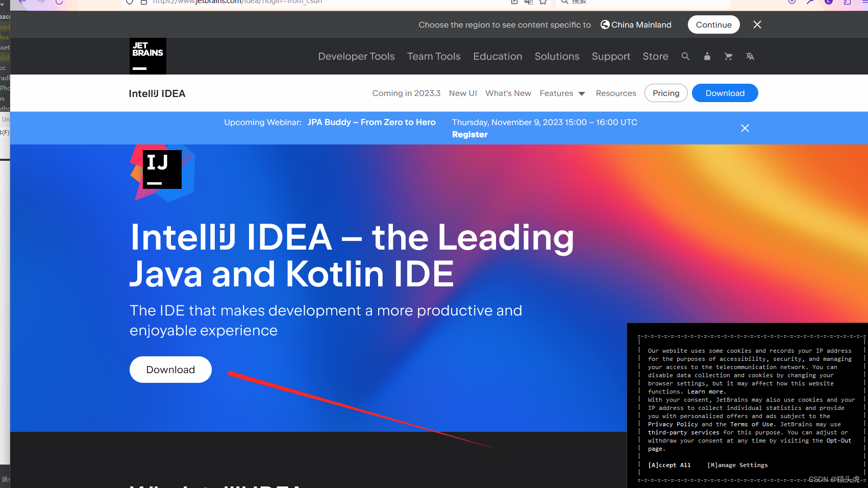868x488 pixels.
Task: Click the browser search field
Action: (x=643, y=2)
